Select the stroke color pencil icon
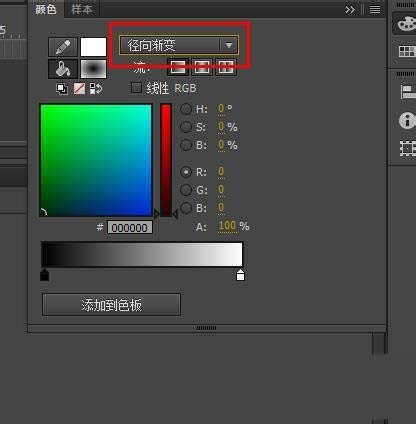The height and width of the screenshot is (424, 416). click(x=63, y=47)
